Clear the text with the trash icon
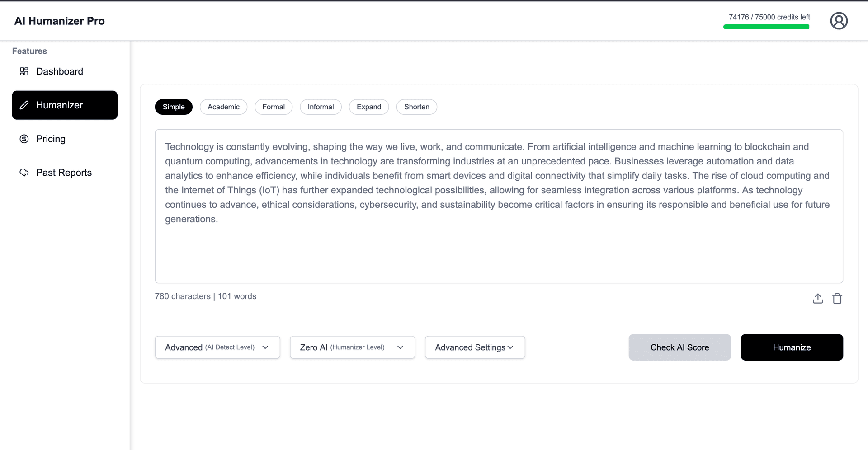868x450 pixels. coord(837,298)
